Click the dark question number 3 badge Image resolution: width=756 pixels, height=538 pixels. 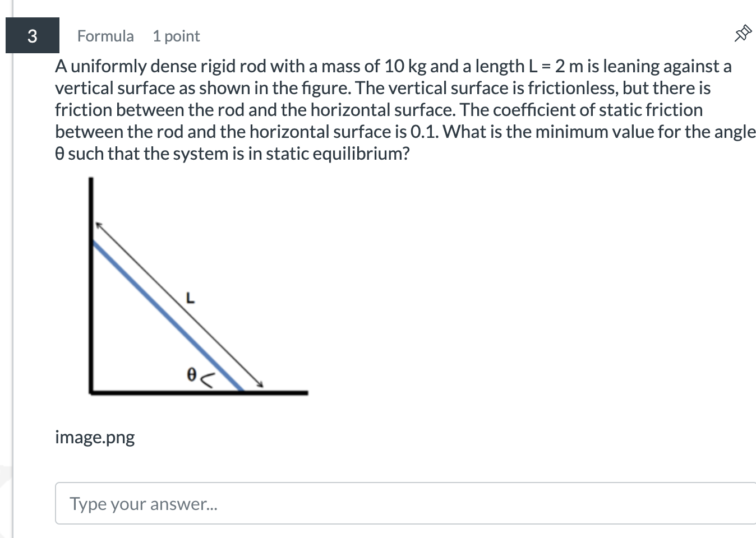[x=31, y=35]
